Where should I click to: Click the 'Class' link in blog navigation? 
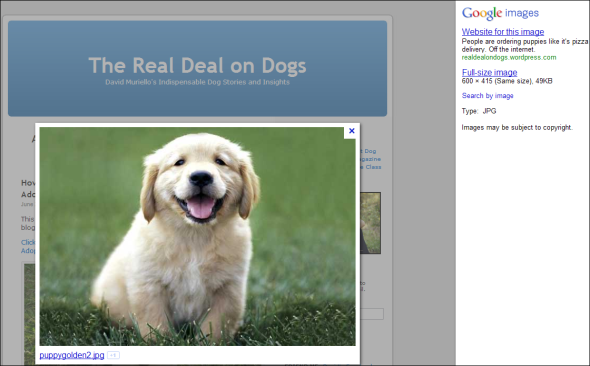373,167
